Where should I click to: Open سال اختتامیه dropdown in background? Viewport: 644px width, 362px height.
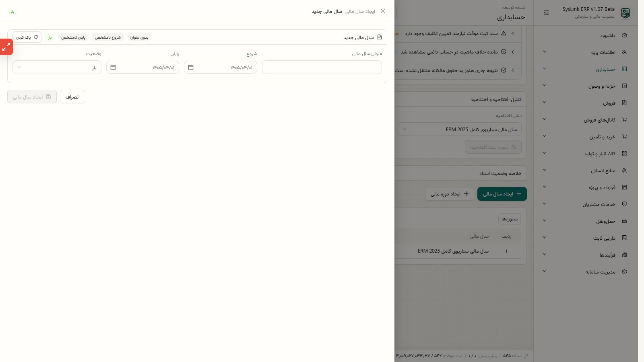(460, 130)
